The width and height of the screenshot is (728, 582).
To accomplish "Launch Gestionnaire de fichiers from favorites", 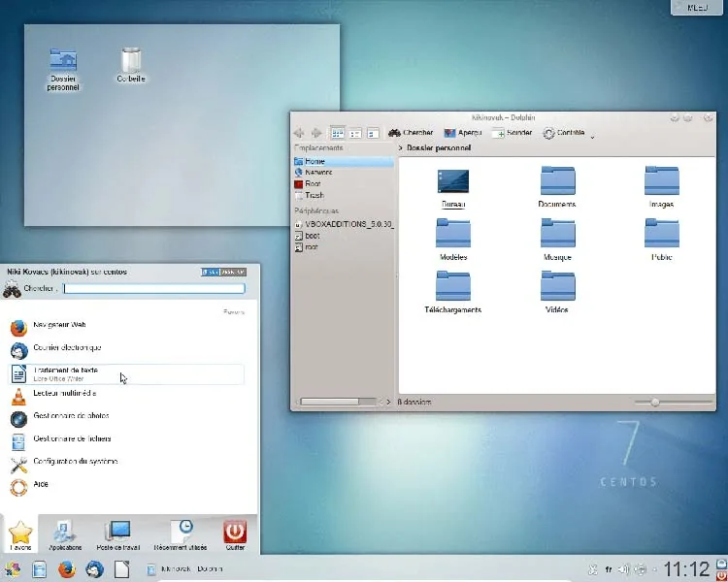I will [x=126, y=442].
